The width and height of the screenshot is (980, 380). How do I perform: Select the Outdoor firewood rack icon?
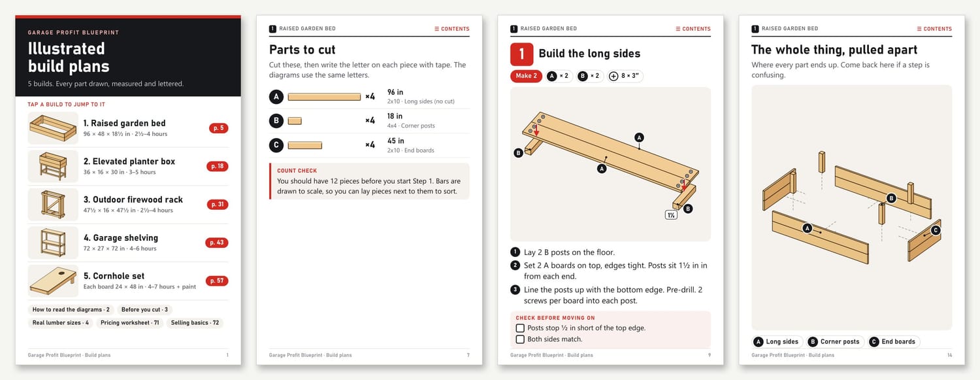click(54, 204)
